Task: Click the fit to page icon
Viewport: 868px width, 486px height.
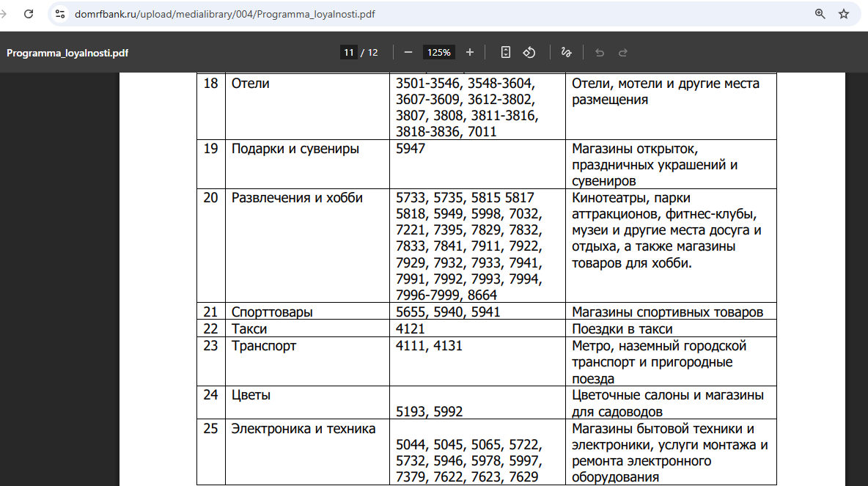Action: point(505,52)
